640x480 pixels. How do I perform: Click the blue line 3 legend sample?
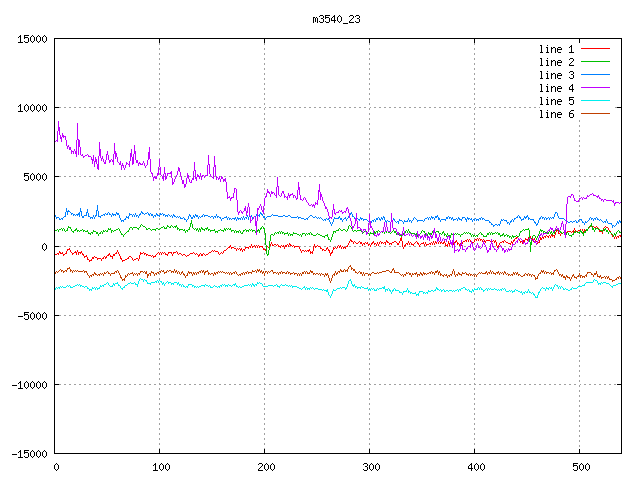click(595, 75)
